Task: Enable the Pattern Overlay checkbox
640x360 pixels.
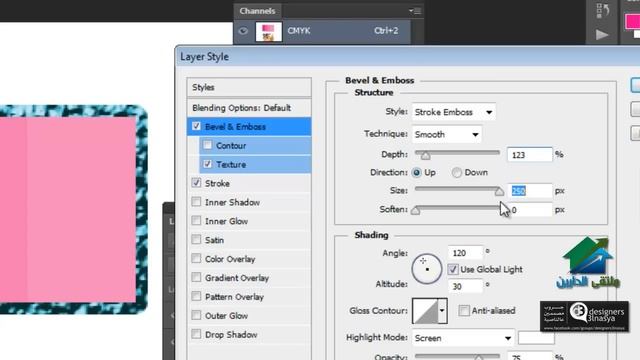Action: [196, 296]
